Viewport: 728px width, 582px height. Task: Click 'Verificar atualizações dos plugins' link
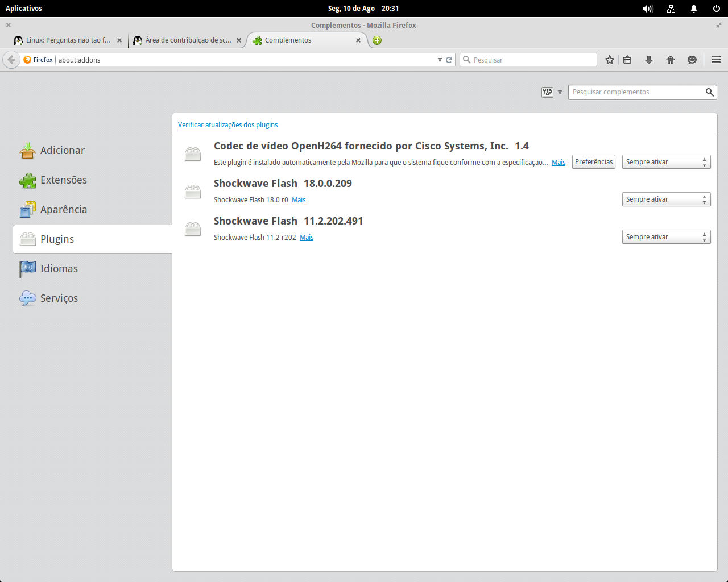227,125
